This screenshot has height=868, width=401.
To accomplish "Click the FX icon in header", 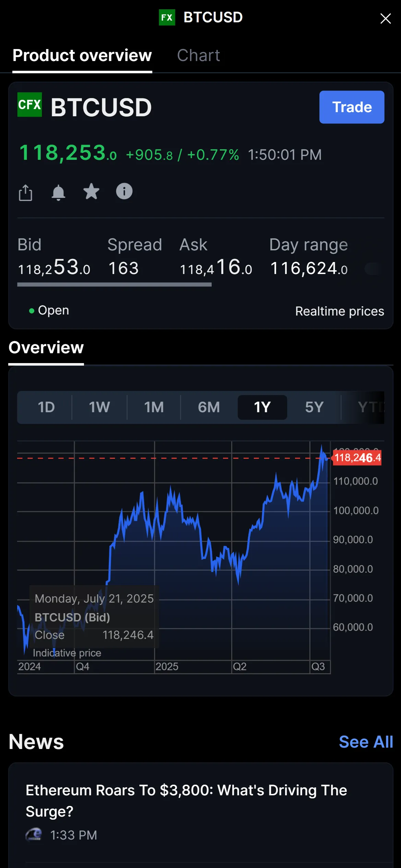I will [x=167, y=17].
